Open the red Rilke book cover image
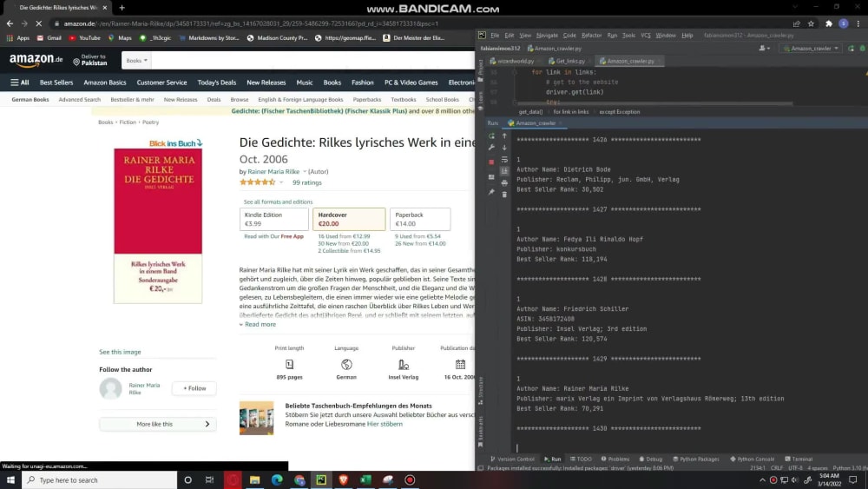 (158, 226)
